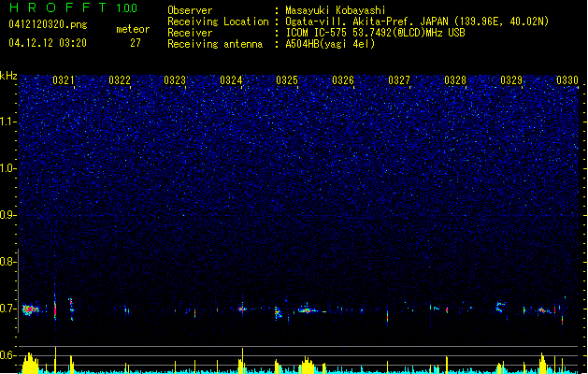This screenshot has width=588, height=374.
Task: Click the 'Observer' label
Action: coord(190,10)
